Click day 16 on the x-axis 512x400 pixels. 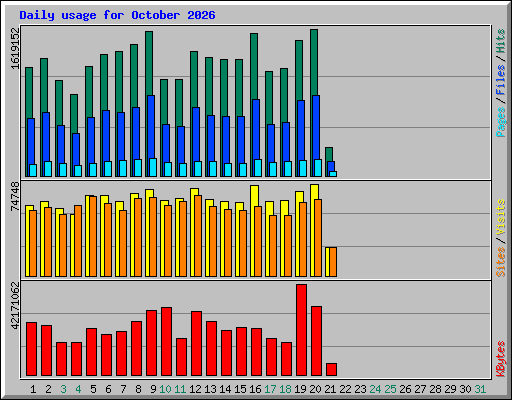[x=255, y=389]
